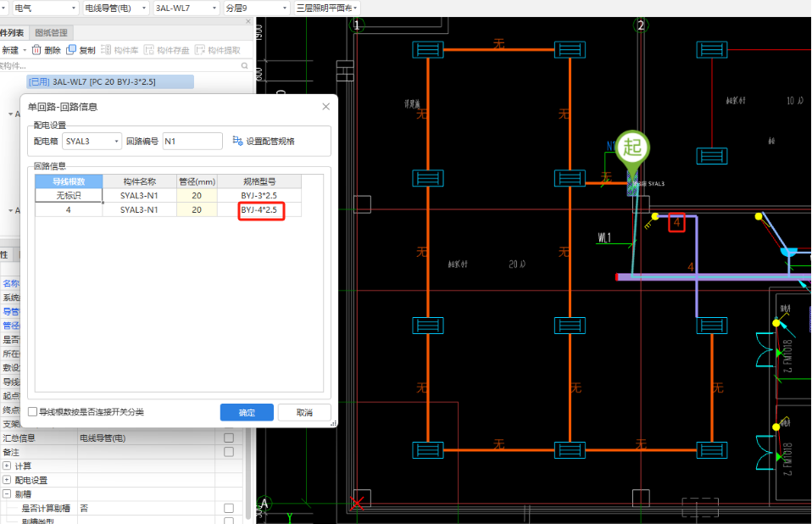Viewport: 812px width, 524px height.
Task: Click properties panel vertical scrollbar
Action: coord(248,474)
